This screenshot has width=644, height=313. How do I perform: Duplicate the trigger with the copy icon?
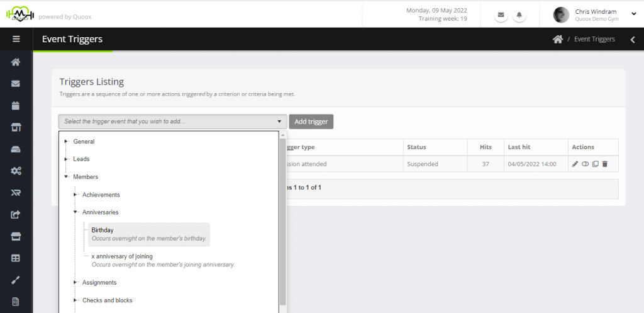pos(595,164)
